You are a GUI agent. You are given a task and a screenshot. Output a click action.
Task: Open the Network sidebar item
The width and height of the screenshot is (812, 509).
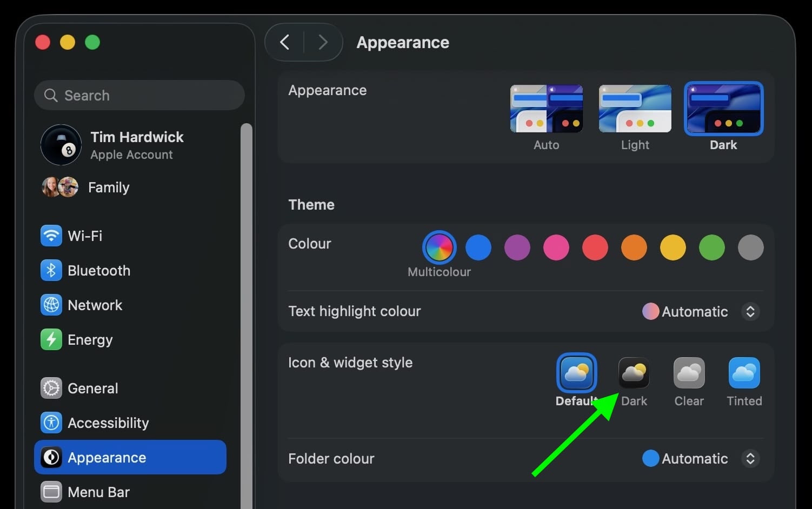point(130,305)
